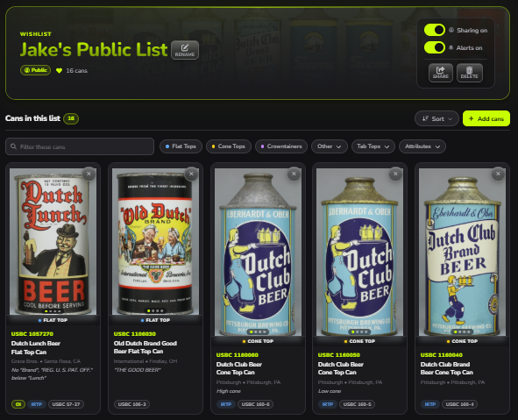Click the "THE GOOD BEER" note text
Screen dimensions: 518x420
[x=138, y=370]
